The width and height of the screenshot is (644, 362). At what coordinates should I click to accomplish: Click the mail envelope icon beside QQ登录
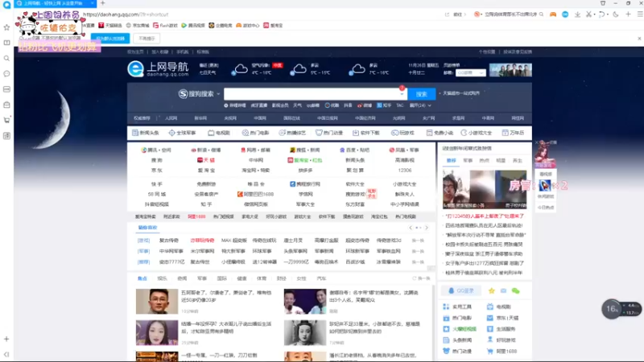(504, 290)
